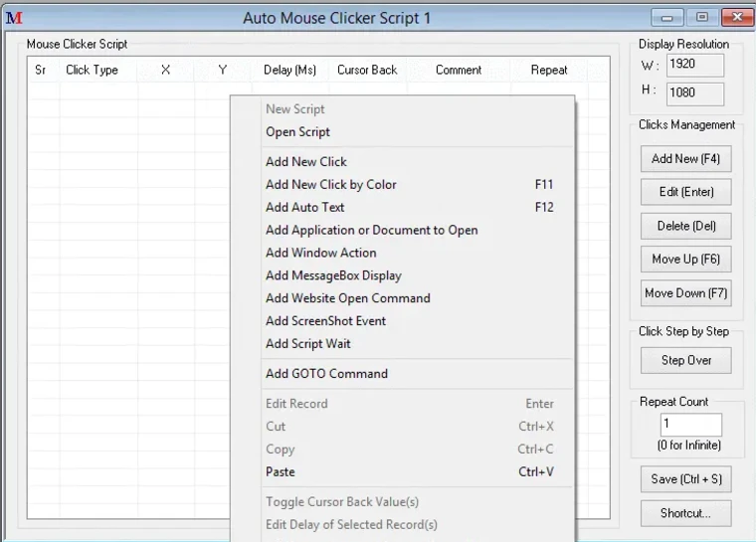The width and height of the screenshot is (756, 542).
Task: Click the Step Over button
Action: 686,360
